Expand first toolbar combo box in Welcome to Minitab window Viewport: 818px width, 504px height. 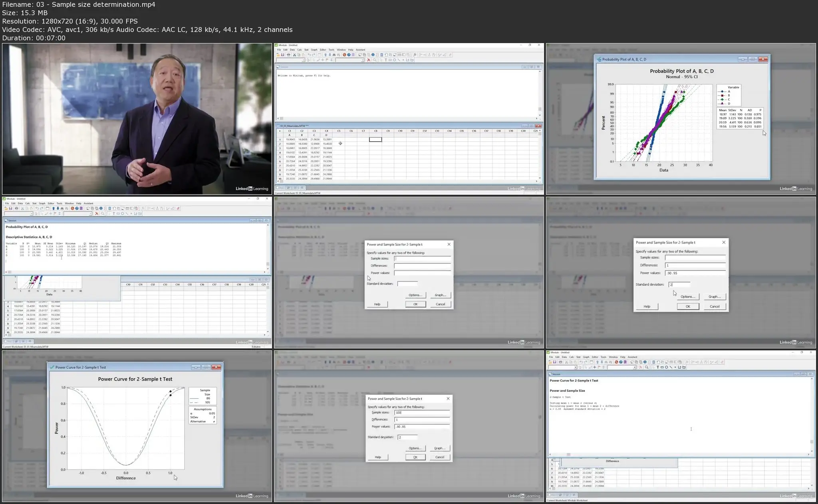[304, 60]
